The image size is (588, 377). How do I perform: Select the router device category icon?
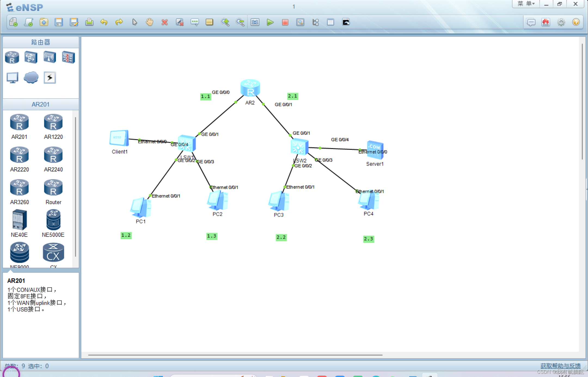pyautogui.click(x=12, y=57)
